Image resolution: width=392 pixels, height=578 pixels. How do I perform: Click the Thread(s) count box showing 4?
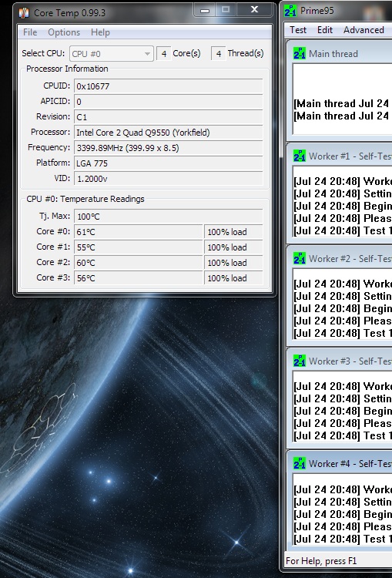[219, 54]
